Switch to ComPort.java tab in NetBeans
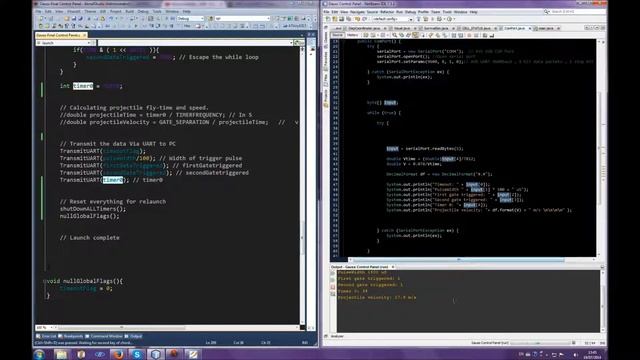This screenshot has height=360, width=640. point(514,28)
